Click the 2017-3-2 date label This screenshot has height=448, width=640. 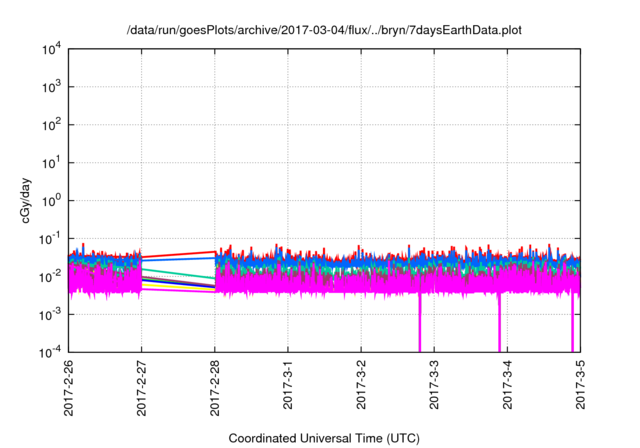(x=361, y=384)
